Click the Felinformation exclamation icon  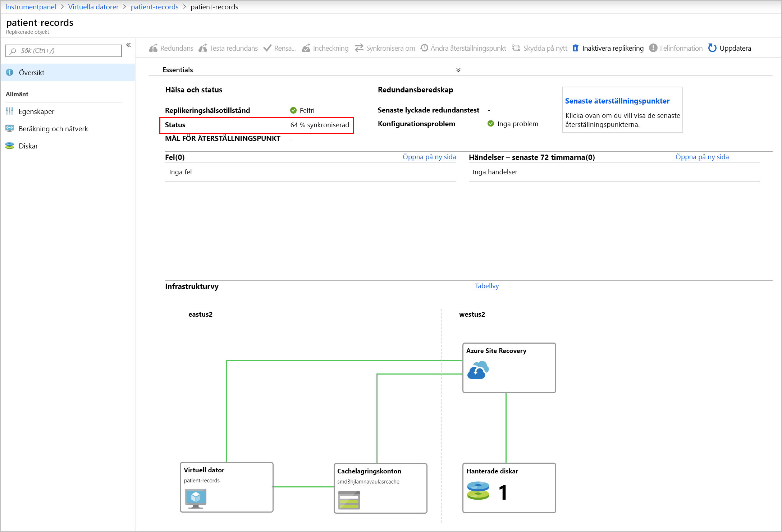653,48
